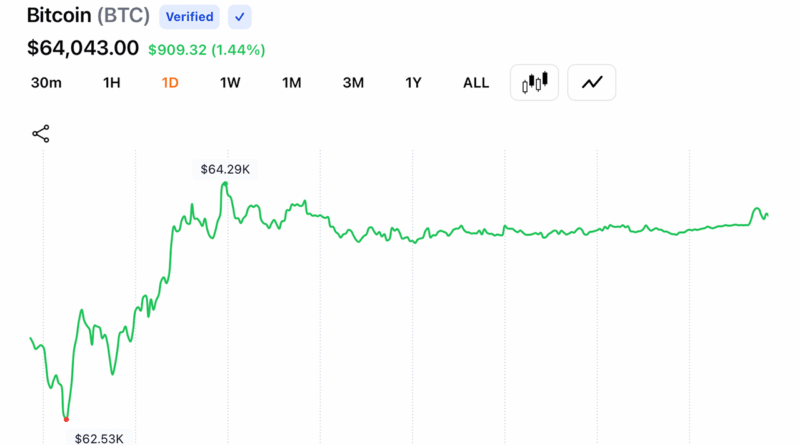Click the green high-point marker on chart
The height and width of the screenshot is (445, 800).
pyautogui.click(x=225, y=184)
